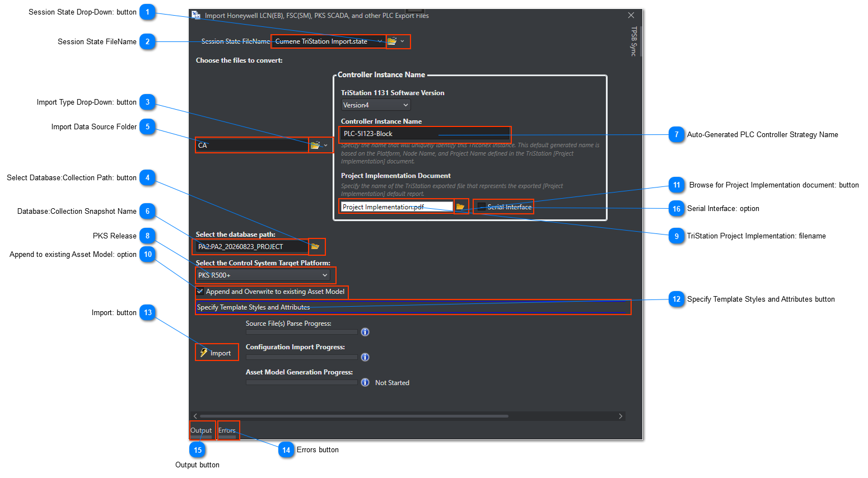868x478 pixels.
Task: Expand the Session State FileName dropdown arrow
Action: coord(380,41)
